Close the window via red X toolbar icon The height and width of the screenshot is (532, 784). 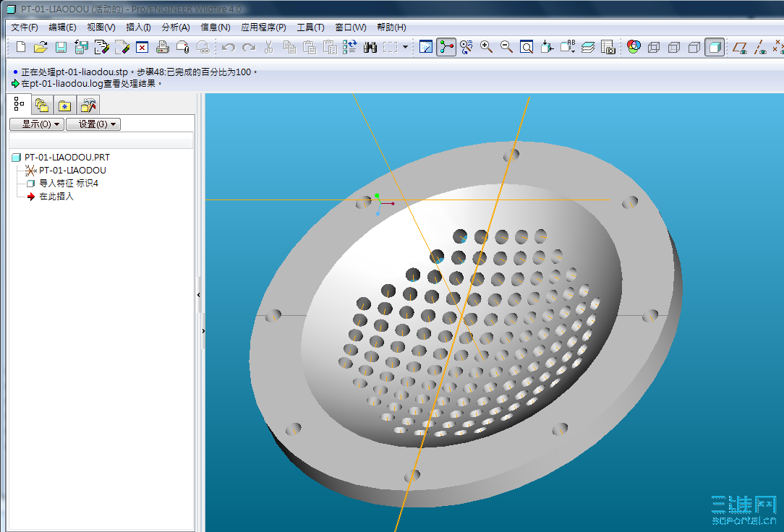pyautogui.click(x=142, y=47)
